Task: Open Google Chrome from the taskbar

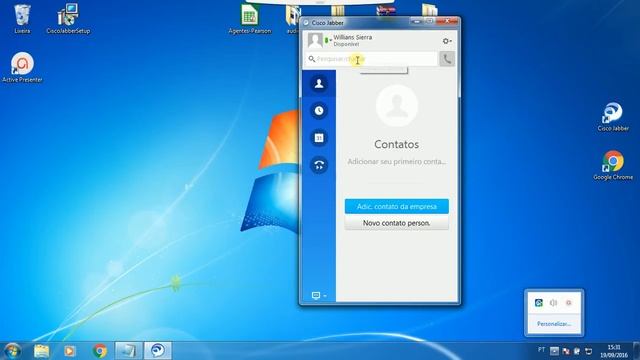Action: click(100, 351)
